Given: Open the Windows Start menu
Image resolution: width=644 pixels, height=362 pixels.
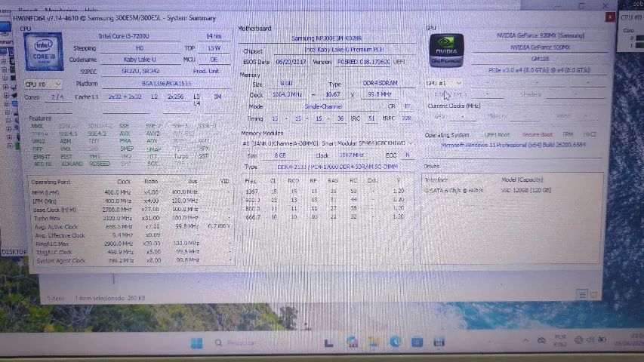Looking at the screenshot, I should tap(197, 343).
